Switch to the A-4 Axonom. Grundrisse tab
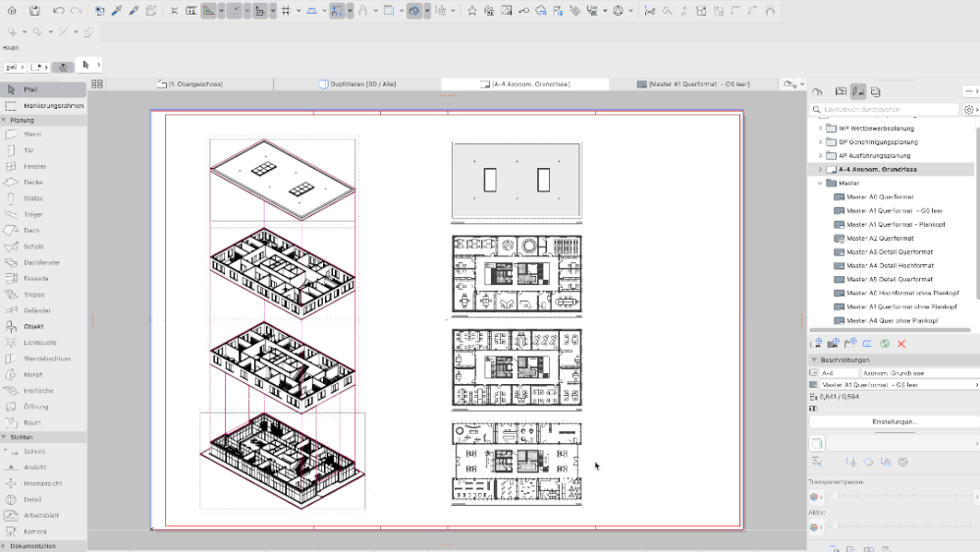The height and width of the screenshot is (552, 980). (x=525, y=83)
